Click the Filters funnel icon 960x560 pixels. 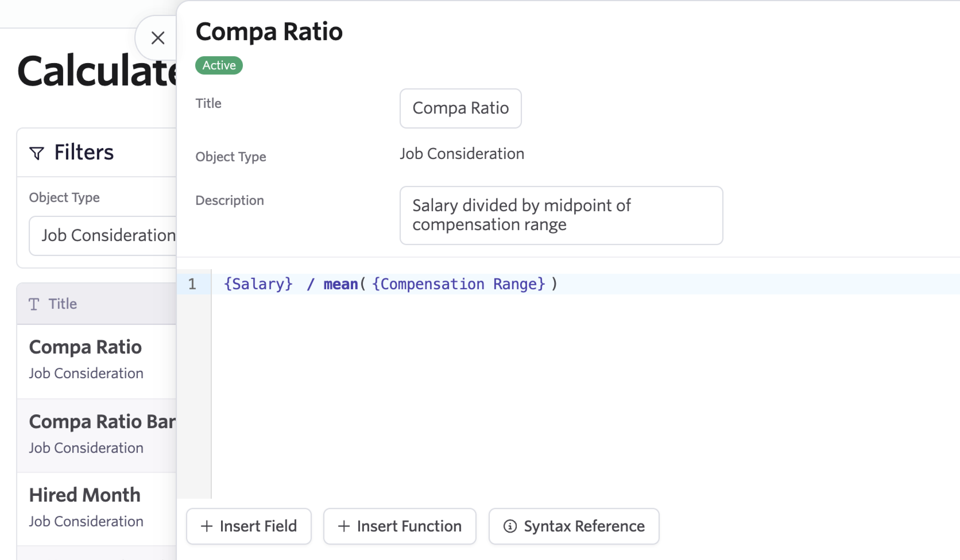coord(37,153)
